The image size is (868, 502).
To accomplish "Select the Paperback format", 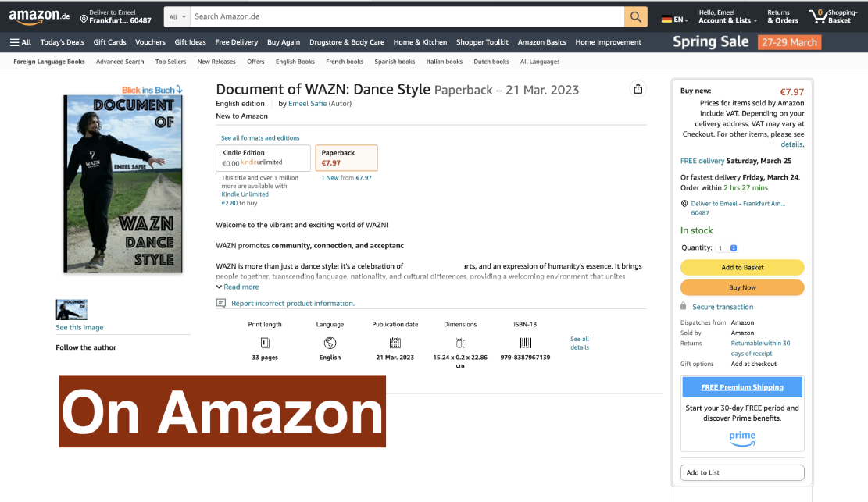I will point(347,158).
